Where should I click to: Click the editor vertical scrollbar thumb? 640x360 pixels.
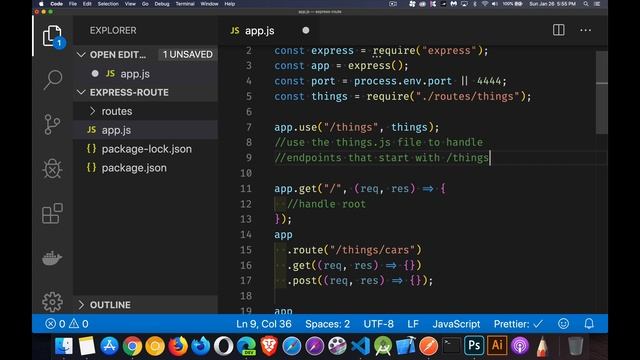tap(602, 92)
